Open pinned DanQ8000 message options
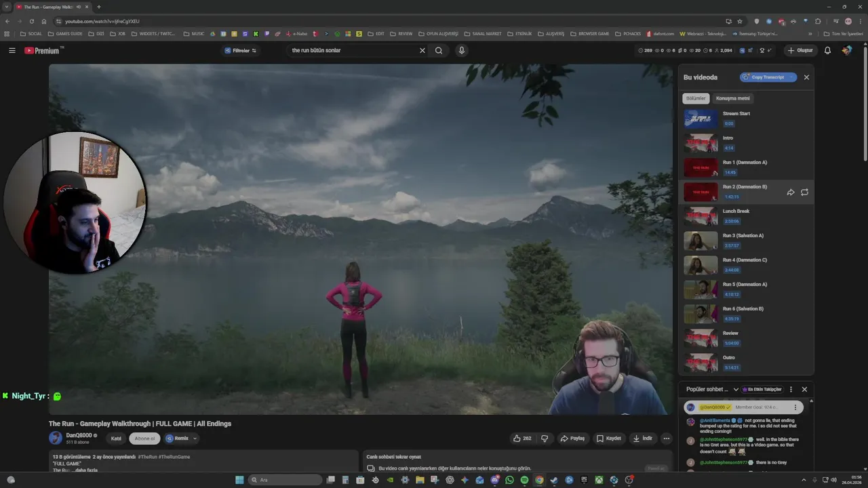This screenshot has width=868, height=488. coord(795,407)
